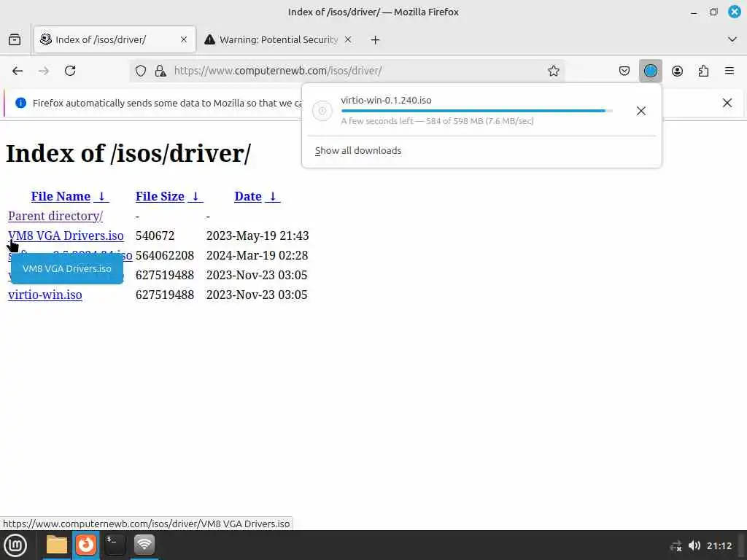
Task: Close the Index of /isos/driver/ tab
Action: click(184, 39)
